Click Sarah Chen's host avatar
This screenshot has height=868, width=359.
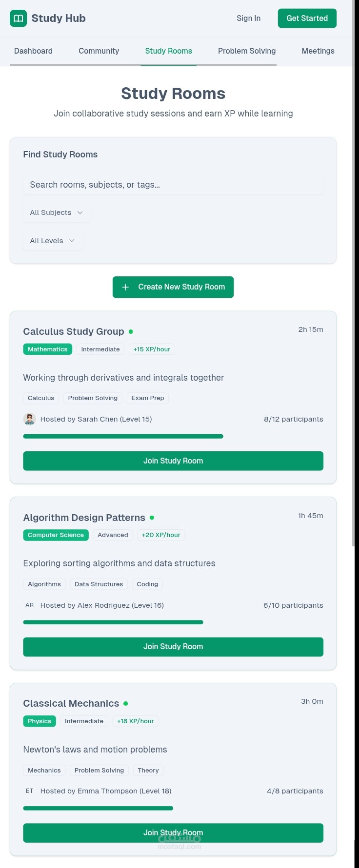[30, 419]
